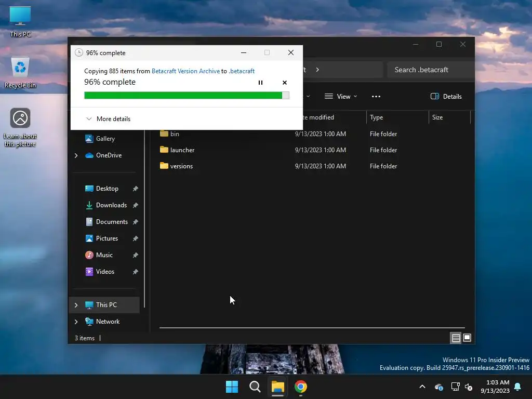
Task: Show hidden system tray icons
Action: click(x=422, y=387)
